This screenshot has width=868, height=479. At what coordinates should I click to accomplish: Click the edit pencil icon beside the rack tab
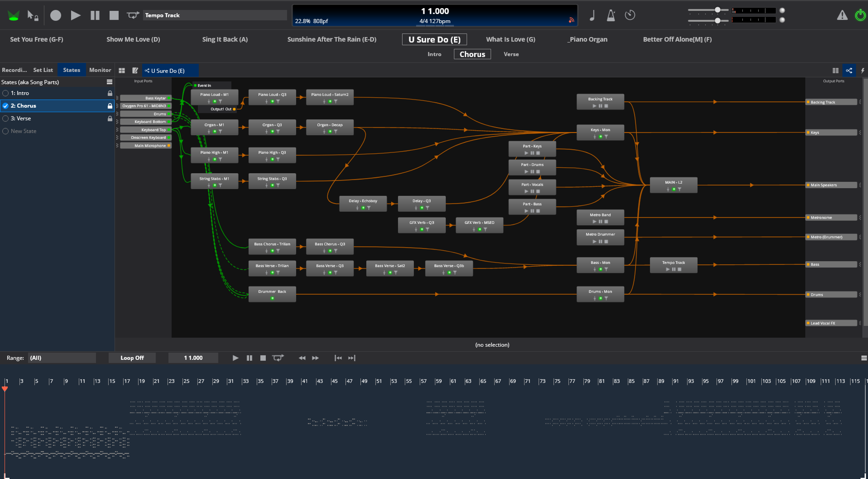[x=135, y=71]
